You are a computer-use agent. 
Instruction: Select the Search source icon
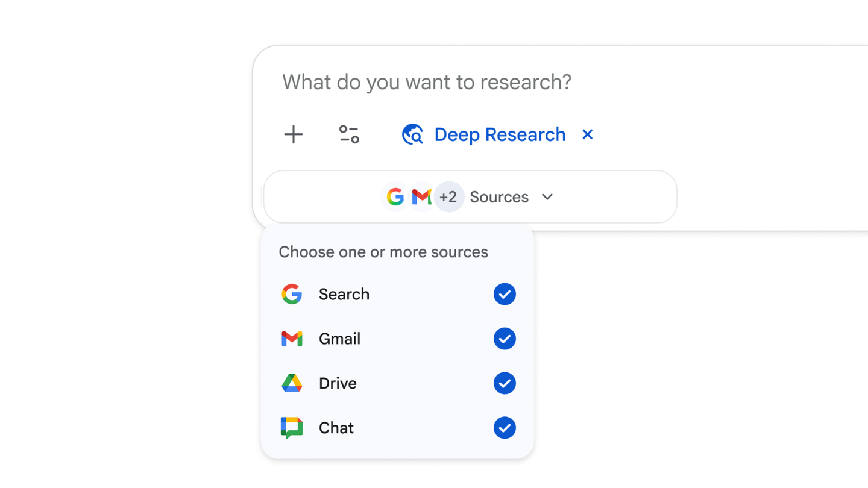292,294
